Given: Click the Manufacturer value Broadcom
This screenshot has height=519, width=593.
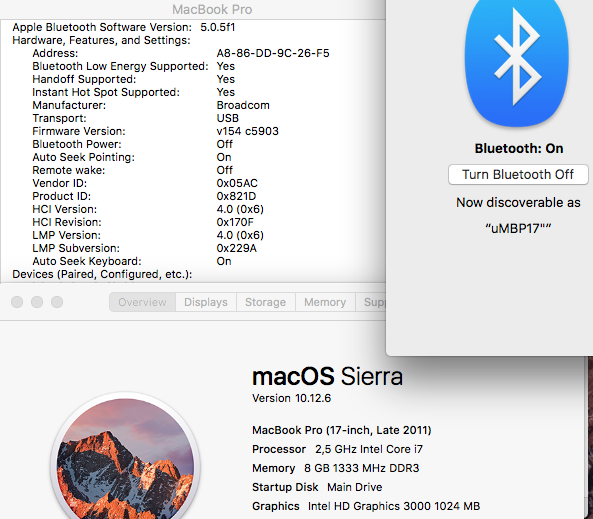Looking at the screenshot, I should [243, 105].
